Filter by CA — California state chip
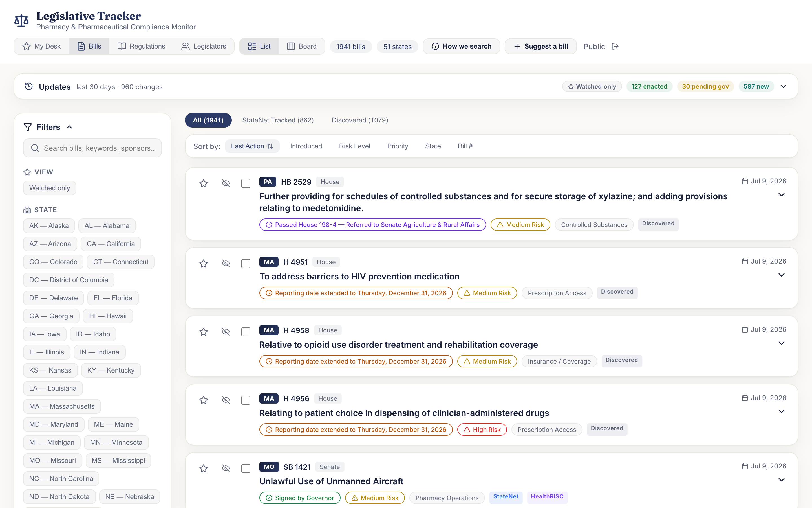Viewport: 812px width, 508px height. [111, 244]
